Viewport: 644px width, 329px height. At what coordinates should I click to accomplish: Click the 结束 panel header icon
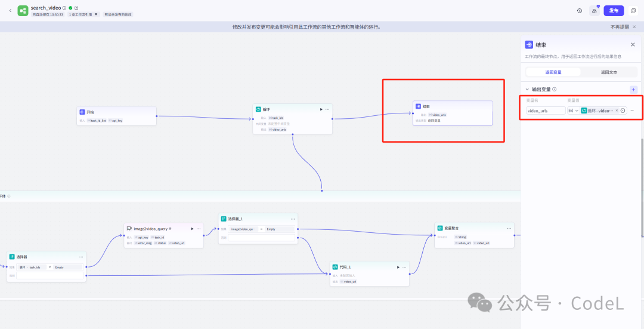coord(529,45)
